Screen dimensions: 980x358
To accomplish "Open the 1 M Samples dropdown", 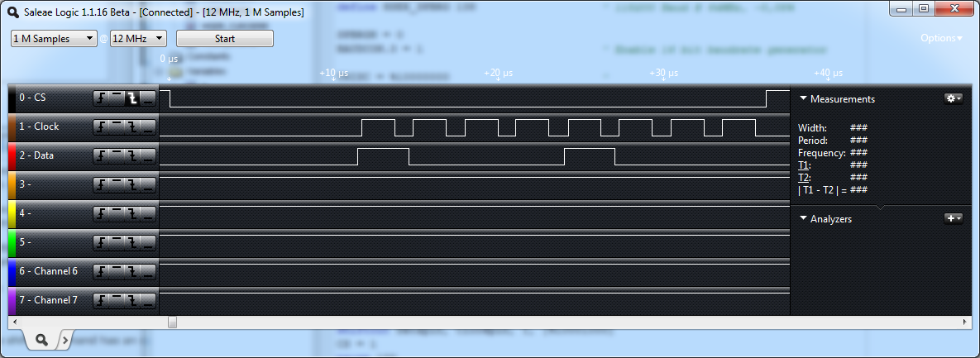I will (54, 39).
